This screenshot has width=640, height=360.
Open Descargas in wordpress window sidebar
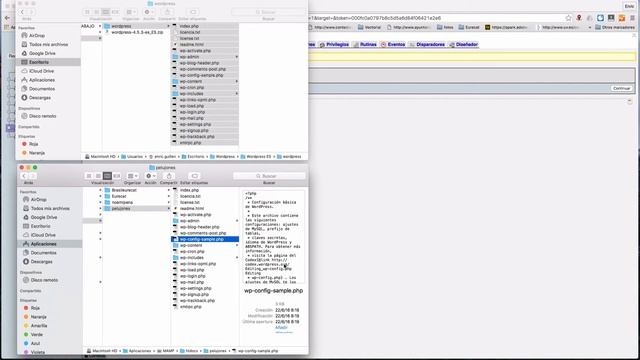click(x=40, y=98)
